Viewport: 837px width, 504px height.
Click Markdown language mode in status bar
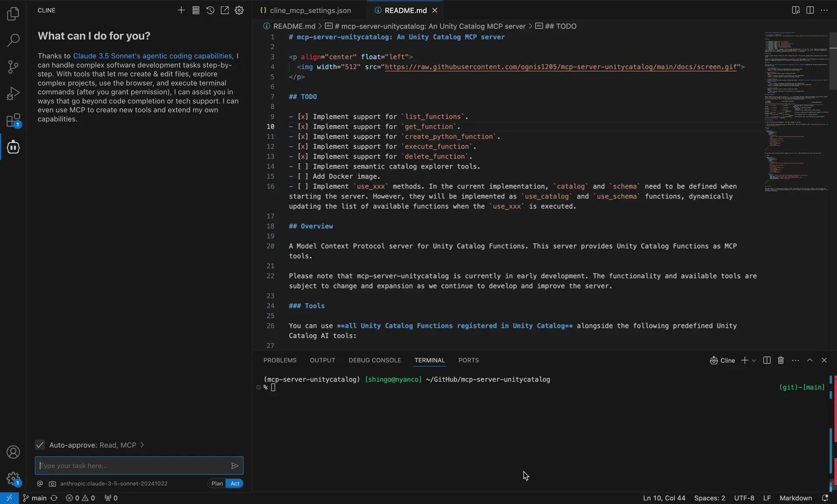(795, 498)
